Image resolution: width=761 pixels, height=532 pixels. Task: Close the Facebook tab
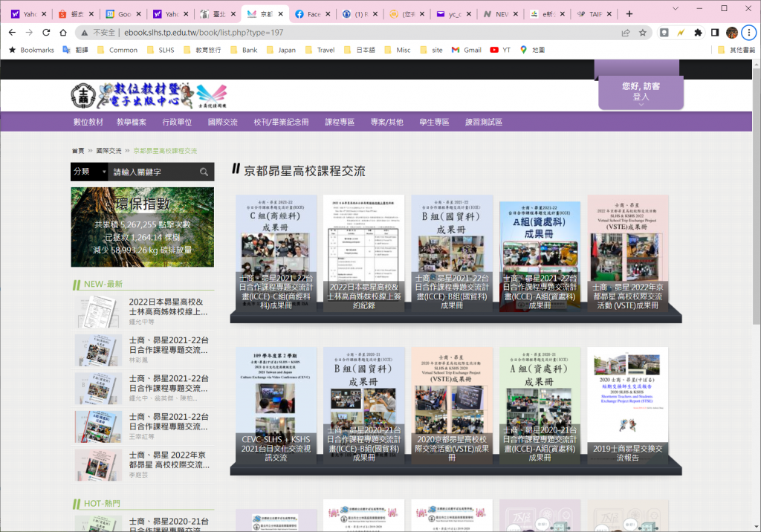point(328,14)
